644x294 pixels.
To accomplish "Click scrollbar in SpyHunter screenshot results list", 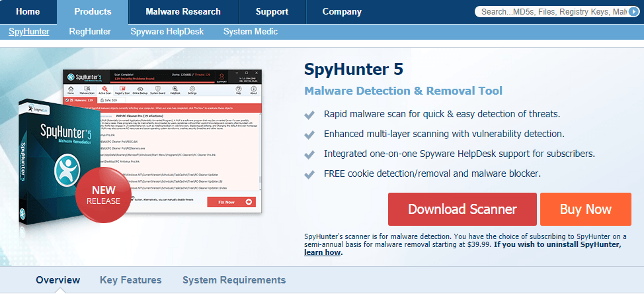I will [x=260, y=152].
